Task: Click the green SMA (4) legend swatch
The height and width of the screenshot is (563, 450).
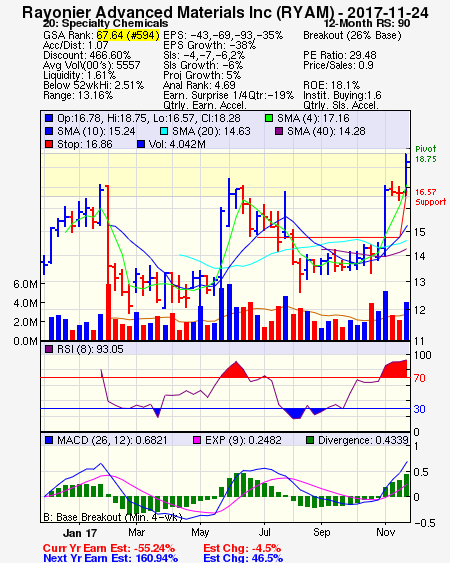Action: [269, 118]
